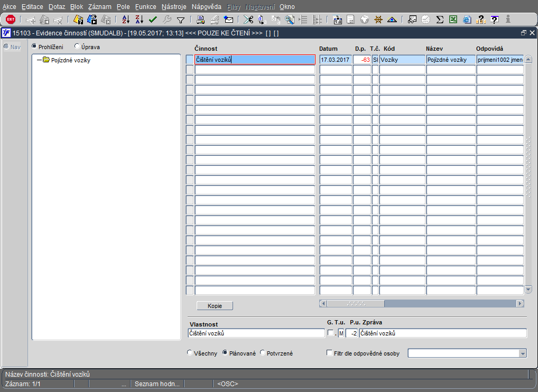The height and width of the screenshot is (392, 538).
Task: Click the red EXIT icon
Action: tap(11, 20)
